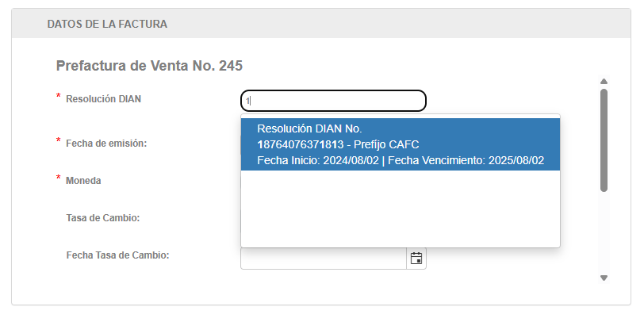Click the red asterisk beside Resolución DIAN

coord(58,97)
